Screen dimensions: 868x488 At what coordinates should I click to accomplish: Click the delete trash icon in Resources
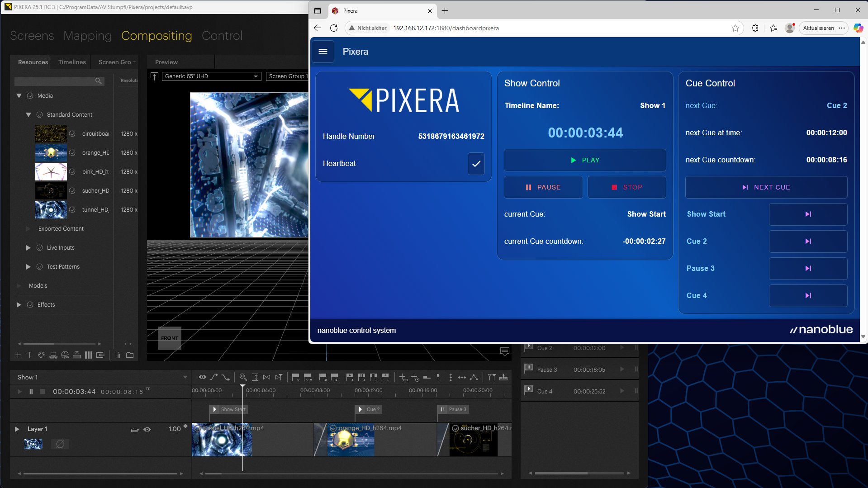118,355
